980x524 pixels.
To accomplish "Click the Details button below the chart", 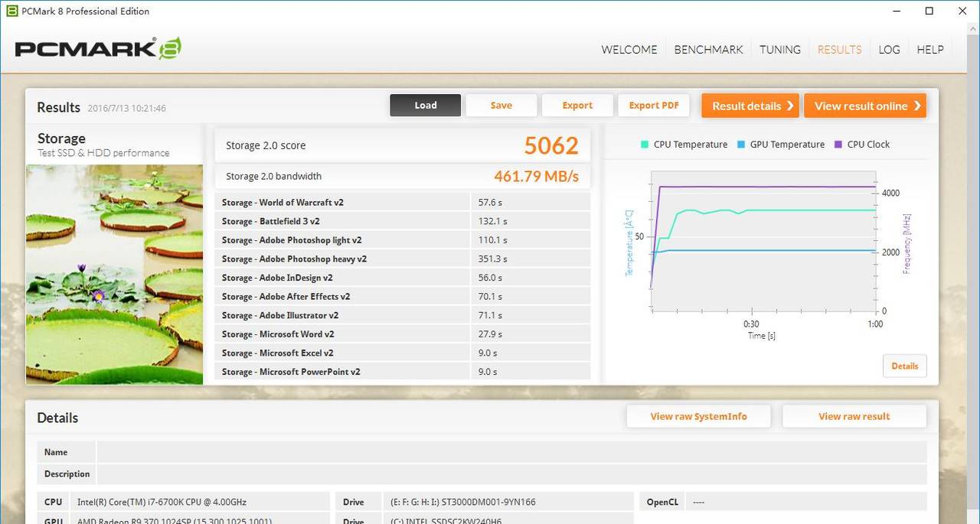I will click(904, 366).
